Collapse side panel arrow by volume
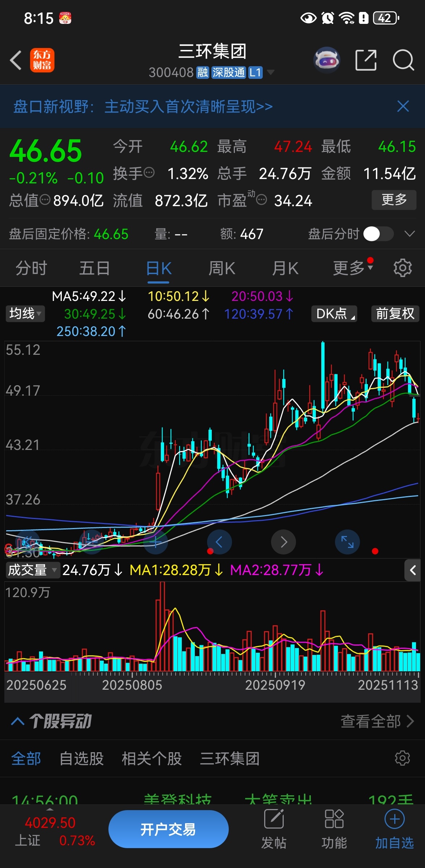The height and width of the screenshot is (868, 425). tap(412, 570)
